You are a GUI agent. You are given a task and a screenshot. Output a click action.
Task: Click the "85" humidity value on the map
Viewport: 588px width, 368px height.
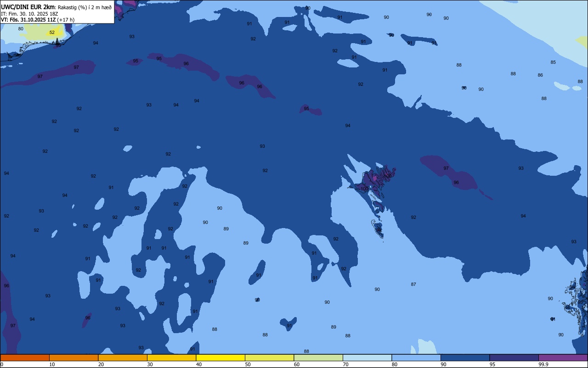[x=553, y=62]
